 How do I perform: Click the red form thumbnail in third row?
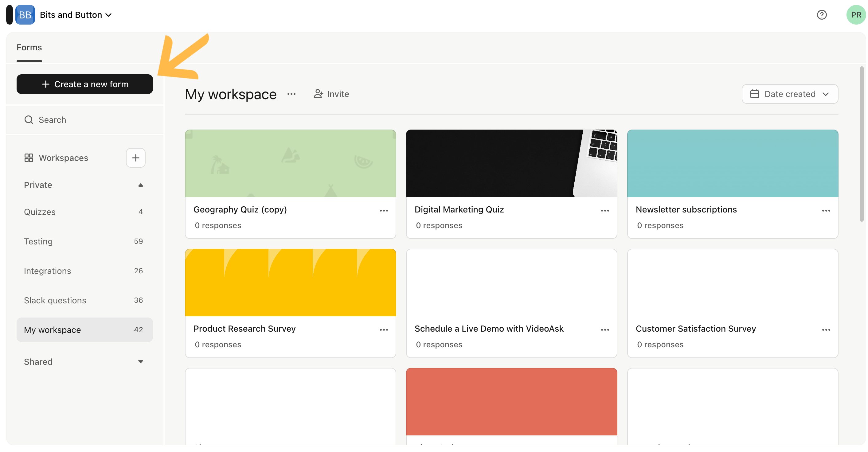511,402
